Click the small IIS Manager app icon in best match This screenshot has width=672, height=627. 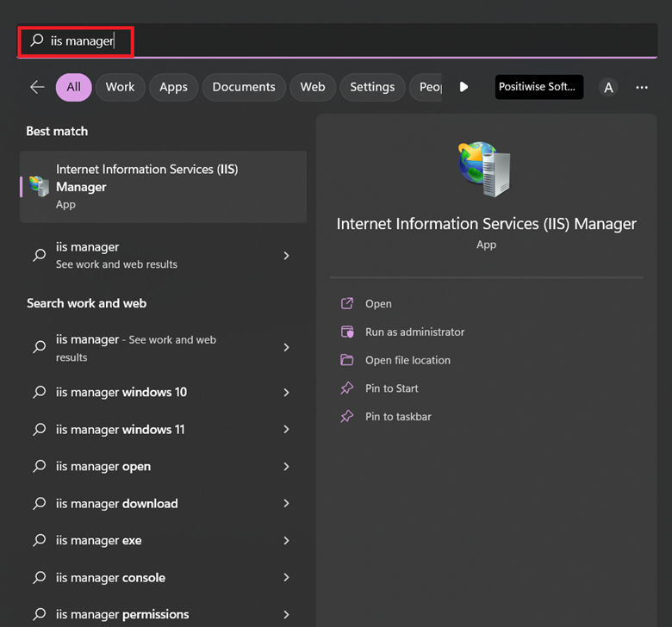point(39,186)
